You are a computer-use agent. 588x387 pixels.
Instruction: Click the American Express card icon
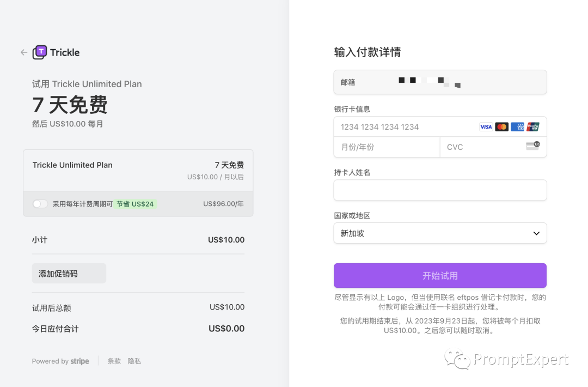(x=517, y=127)
